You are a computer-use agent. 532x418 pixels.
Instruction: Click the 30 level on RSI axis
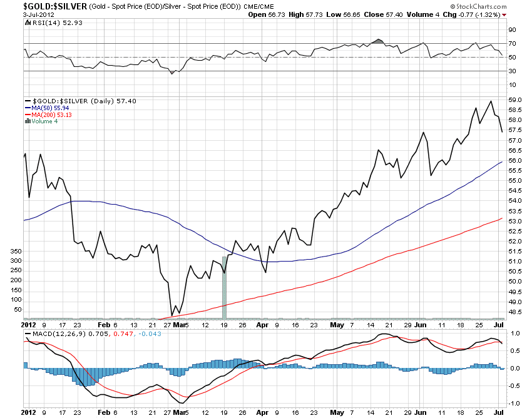click(x=512, y=71)
